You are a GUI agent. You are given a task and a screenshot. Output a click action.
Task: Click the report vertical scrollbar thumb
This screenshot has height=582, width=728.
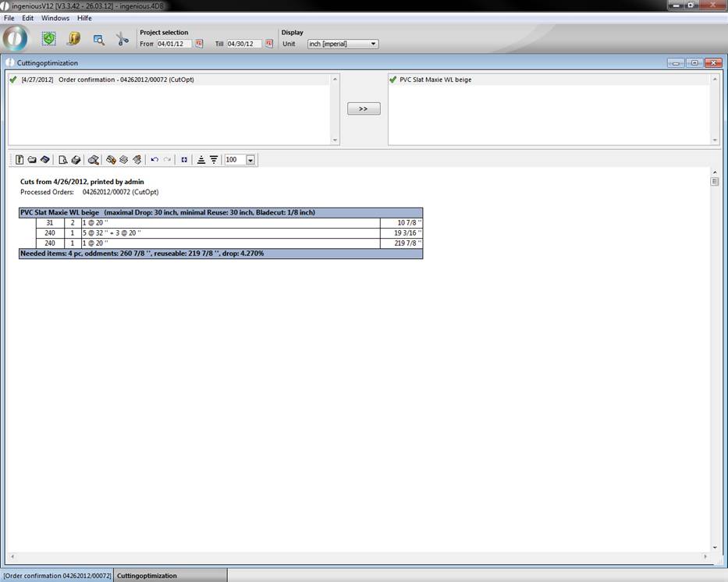pyautogui.click(x=714, y=181)
